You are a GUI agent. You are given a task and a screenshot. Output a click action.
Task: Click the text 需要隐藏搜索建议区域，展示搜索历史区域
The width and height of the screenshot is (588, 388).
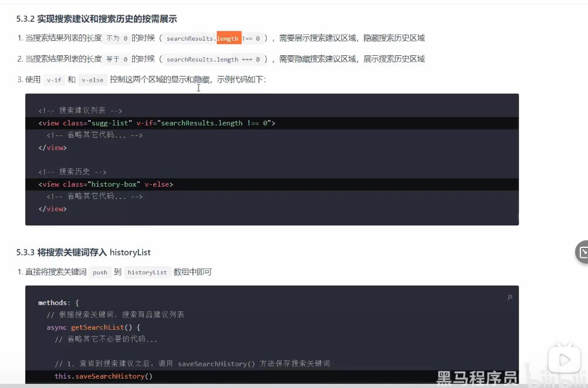[352, 59]
